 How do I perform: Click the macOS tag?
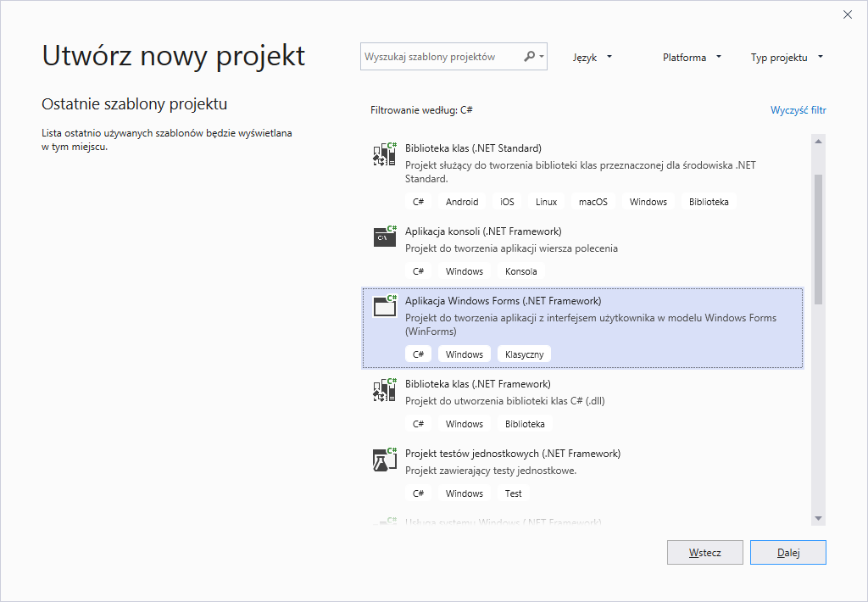click(593, 202)
